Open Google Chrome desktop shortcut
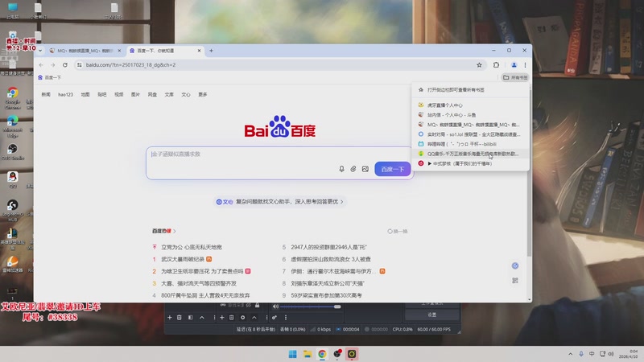 [13, 98]
